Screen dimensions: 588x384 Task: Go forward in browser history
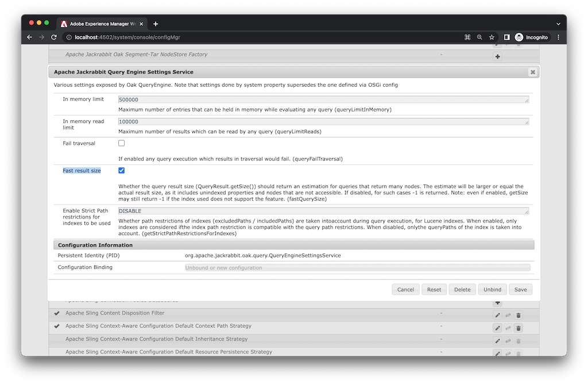pyautogui.click(x=41, y=37)
